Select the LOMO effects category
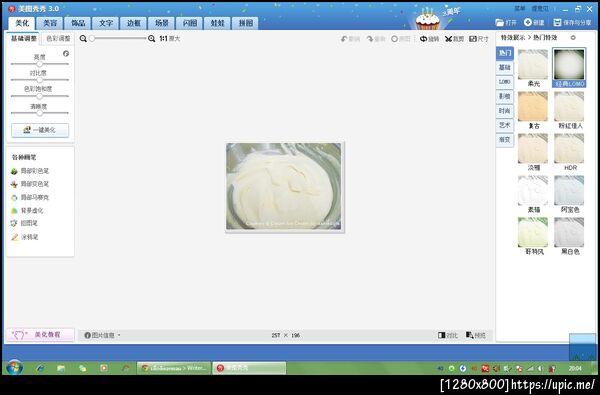This screenshot has width=600, height=395. click(x=505, y=82)
